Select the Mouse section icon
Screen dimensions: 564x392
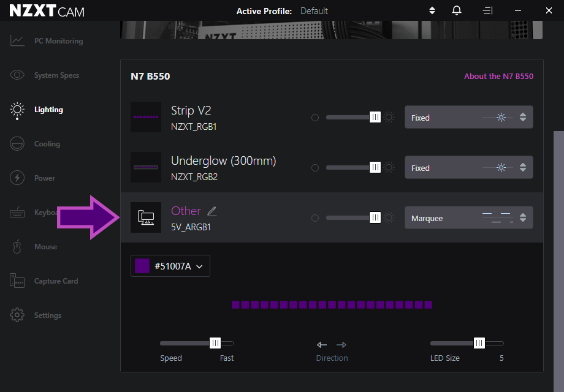(17, 246)
